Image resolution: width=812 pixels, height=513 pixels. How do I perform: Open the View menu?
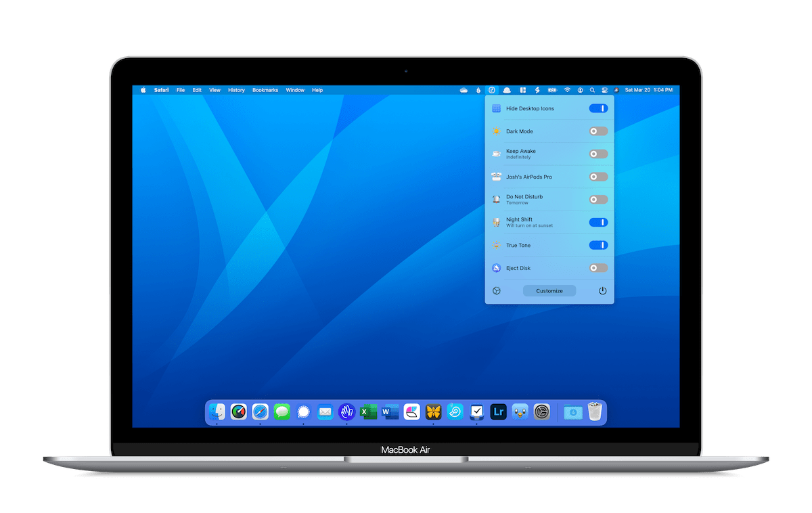215,90
